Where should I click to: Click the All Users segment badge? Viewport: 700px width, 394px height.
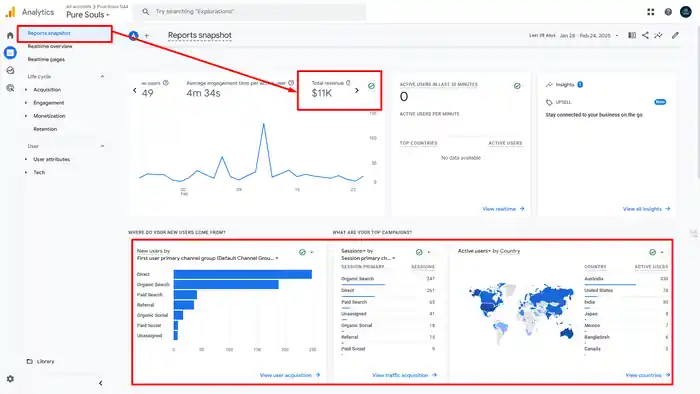(133, 36)
